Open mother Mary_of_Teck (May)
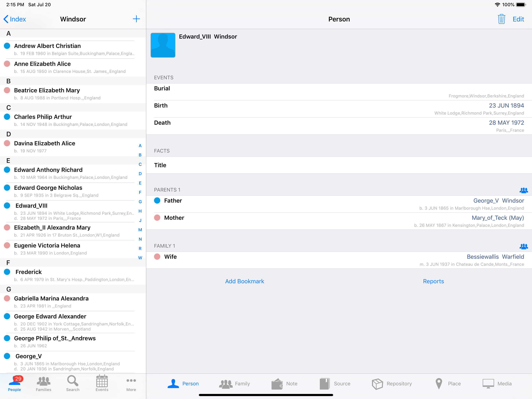The width and height of the screenshot is (532, 399). (x=339, y=221)
